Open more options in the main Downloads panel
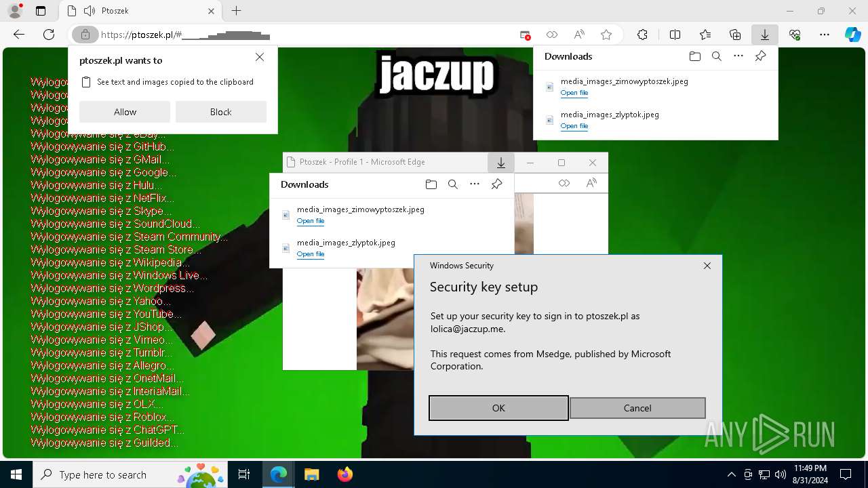Image resolution: width=868 pixels, height=488 pixels. (738, 56)
